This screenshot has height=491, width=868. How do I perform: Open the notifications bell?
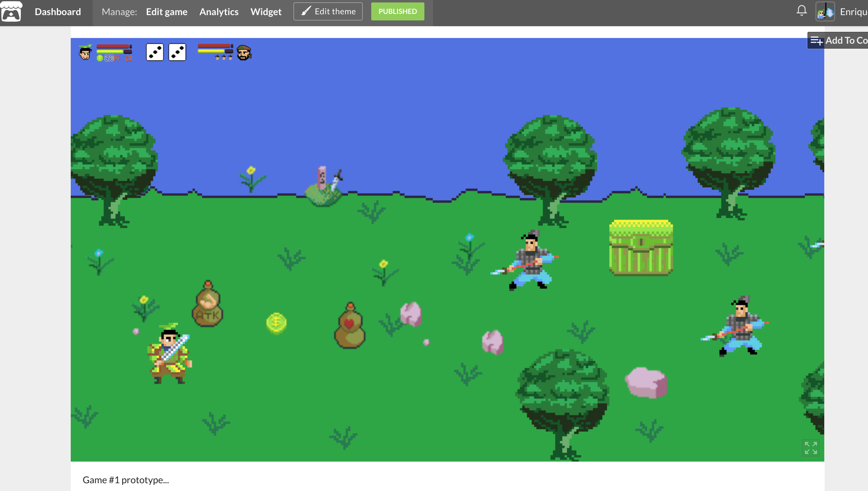tap(801, 11)
